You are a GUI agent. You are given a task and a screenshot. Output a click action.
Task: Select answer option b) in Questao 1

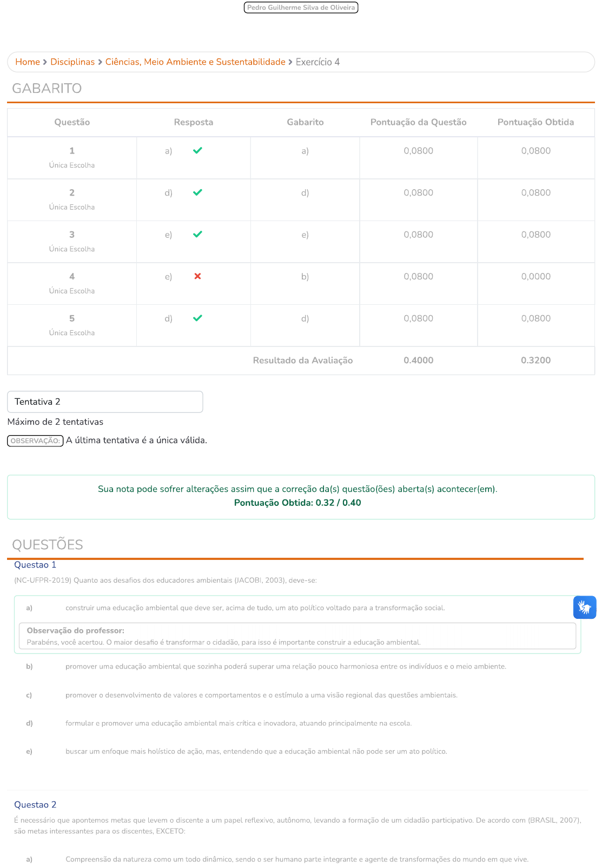(x=29, y=666)
